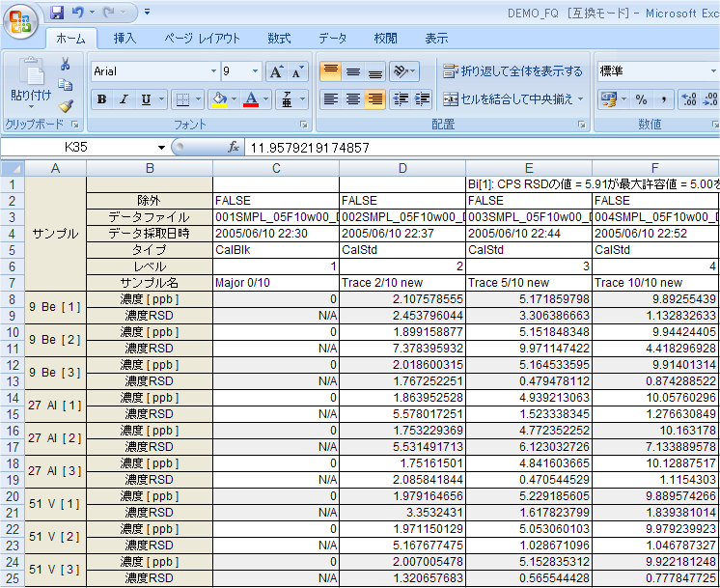The image size is (720, 588).
Task: Open the 標準 number format dropdown
Action: point(713,71)
